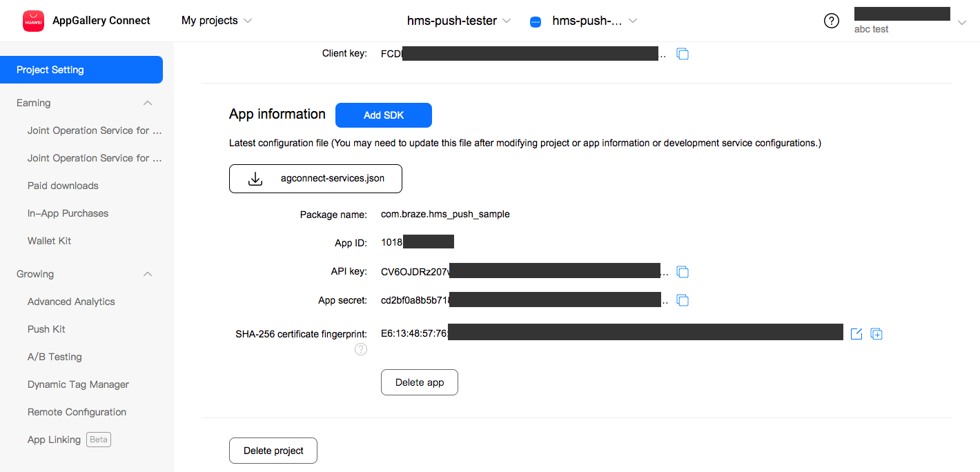Open the abc test account menu
The width and height of the screenshot is (980, 472).
pos(962,23)
